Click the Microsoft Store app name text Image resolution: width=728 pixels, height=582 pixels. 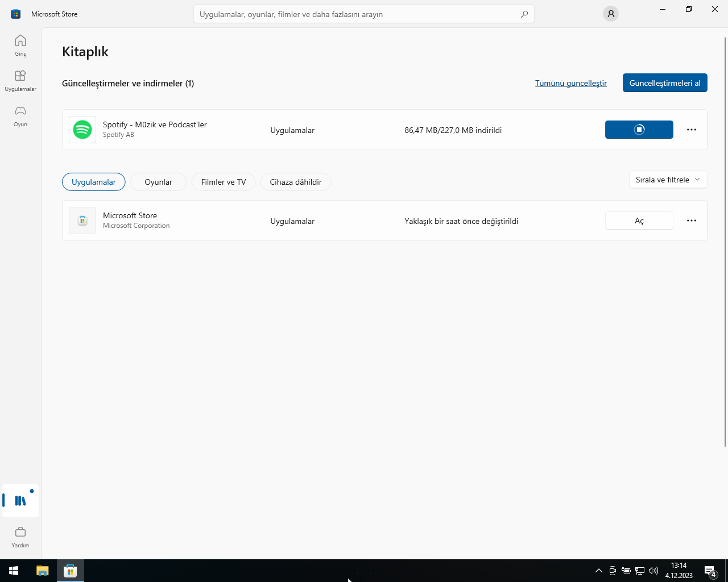point(130,215)
